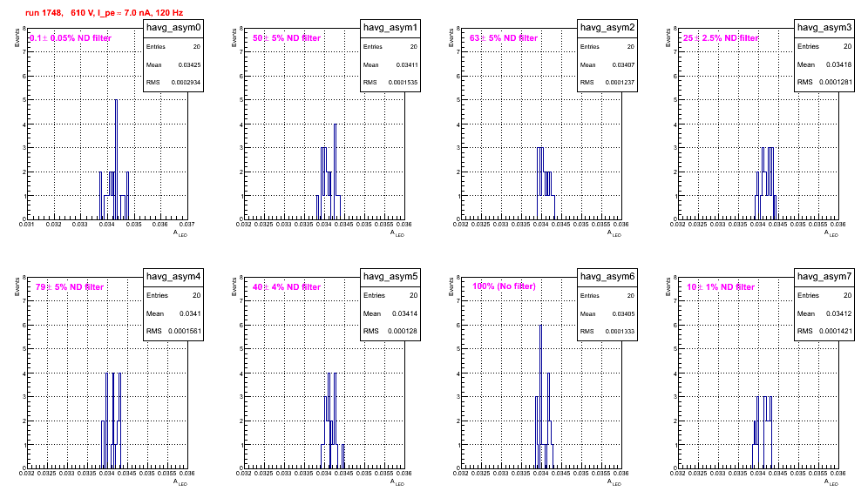The height and width of the screenshot is (498, 868).
Task: Click the A_LED axis title under havg_asym7 plot
Action: pyautogui.click(x=831, y=482)
